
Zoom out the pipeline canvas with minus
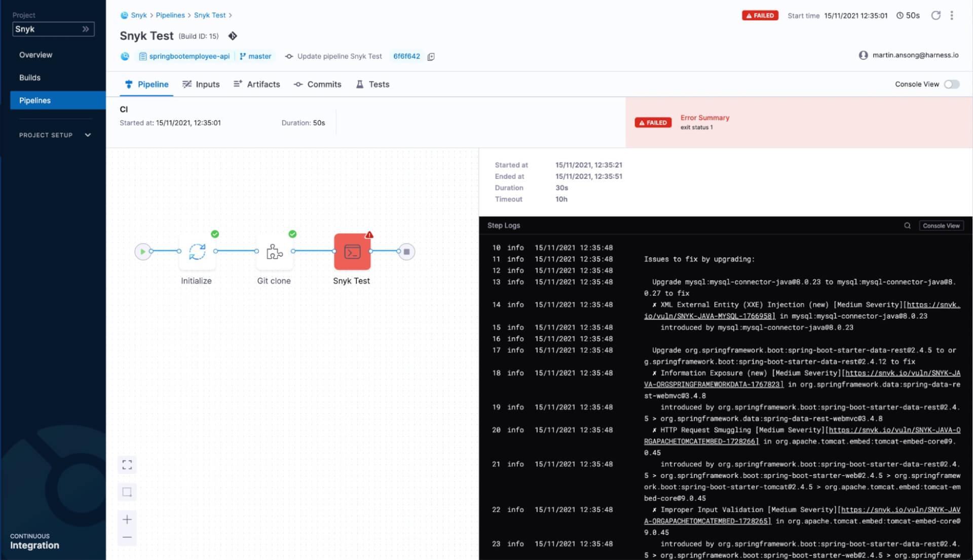(x=127, y=537)
